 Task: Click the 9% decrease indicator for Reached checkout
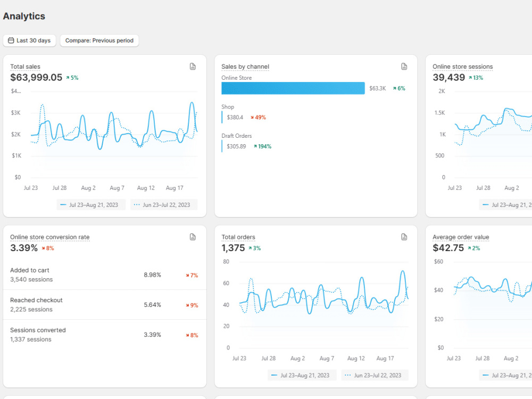pos(192,305)
